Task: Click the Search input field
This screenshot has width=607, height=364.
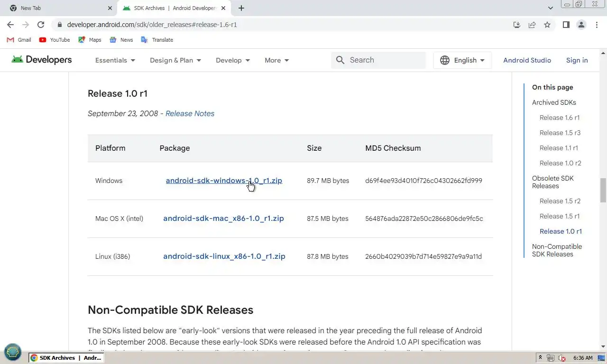Action: (384, 60)
